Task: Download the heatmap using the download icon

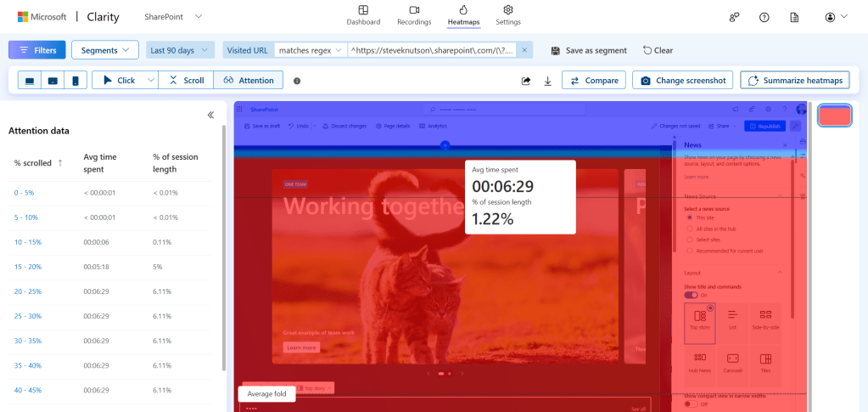Action: click(x=547, y=81)
